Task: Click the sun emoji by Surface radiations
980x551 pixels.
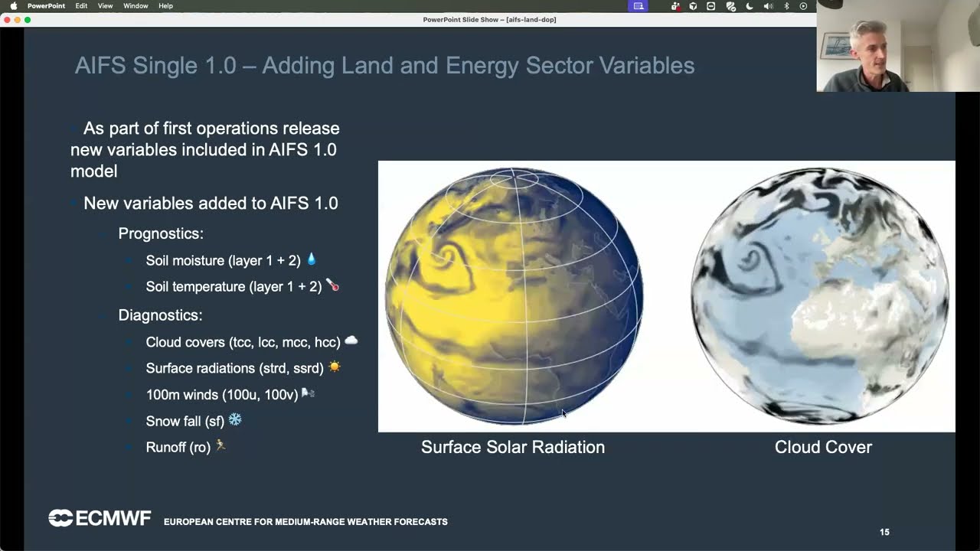Action: click(334, 367)
